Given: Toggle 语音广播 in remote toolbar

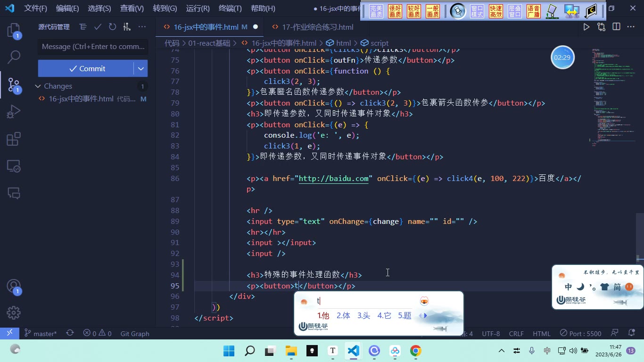Looking at the screenshot, I should [x=534, y=11].
